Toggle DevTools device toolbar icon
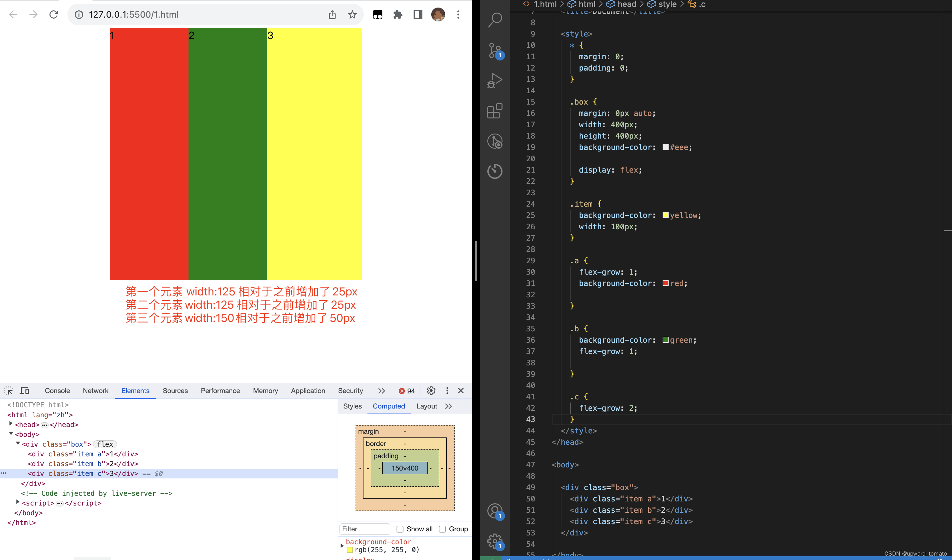The image size is (952, 560). (x=25, y=391)
